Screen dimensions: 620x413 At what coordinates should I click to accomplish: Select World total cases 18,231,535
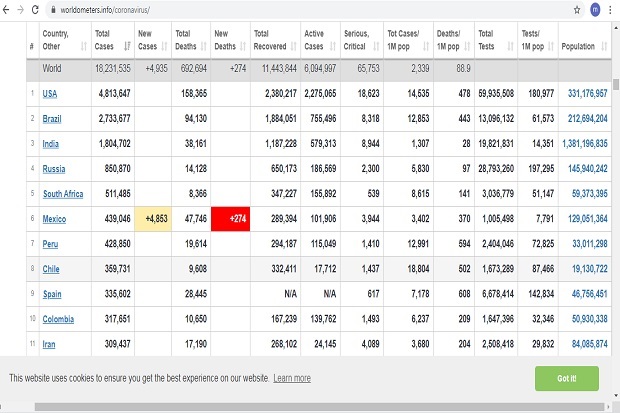[x=113, y=68]
